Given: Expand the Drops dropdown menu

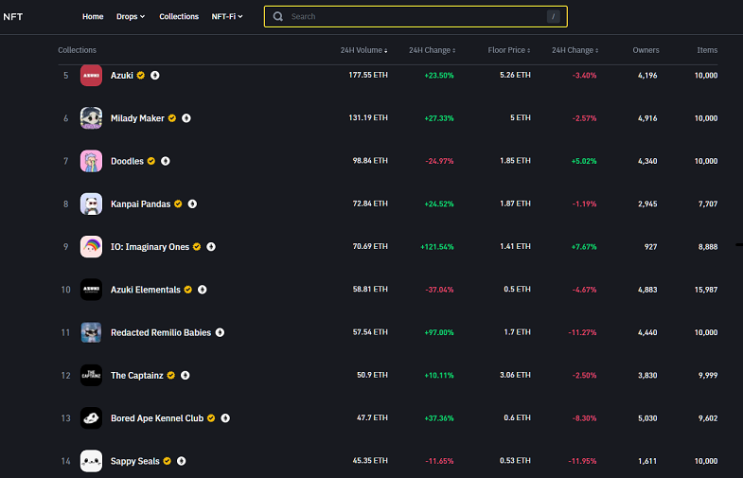Looking at the screenshot, I should (x=130, y=17).
